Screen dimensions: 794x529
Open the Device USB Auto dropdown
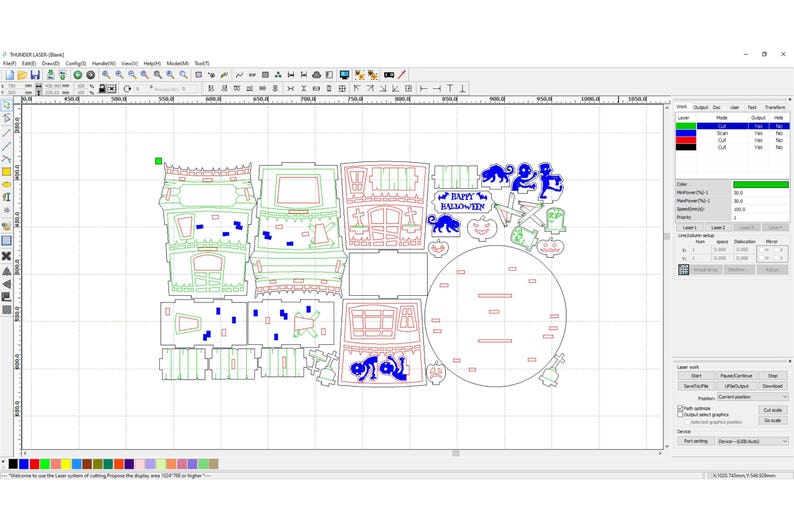pyautogui.click(x=752, y=441)
